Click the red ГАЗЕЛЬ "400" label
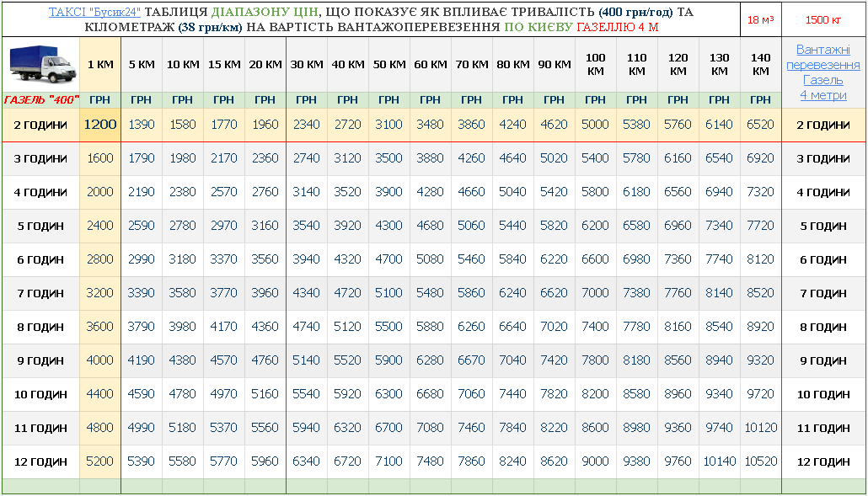The image size is (868, 496). pos(40,99)
